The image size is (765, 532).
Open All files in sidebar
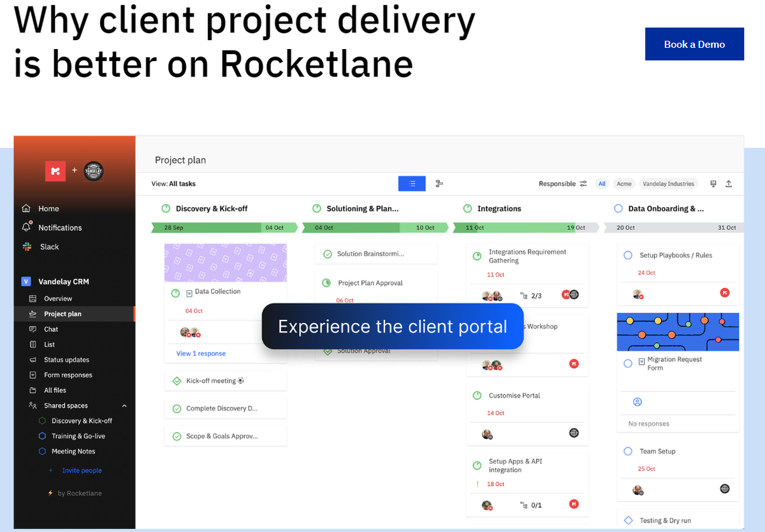pos(55,390)
